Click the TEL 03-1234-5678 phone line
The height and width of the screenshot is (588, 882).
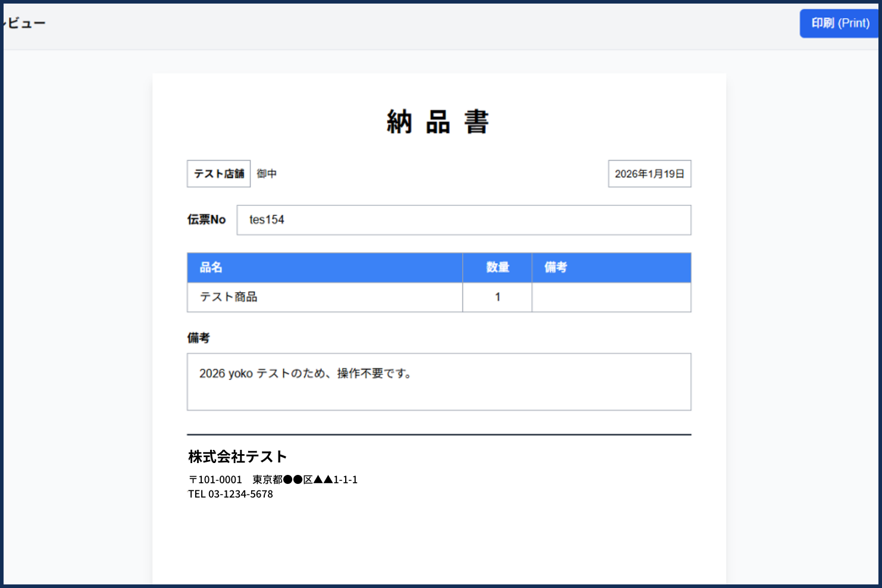tap(230, 494)
